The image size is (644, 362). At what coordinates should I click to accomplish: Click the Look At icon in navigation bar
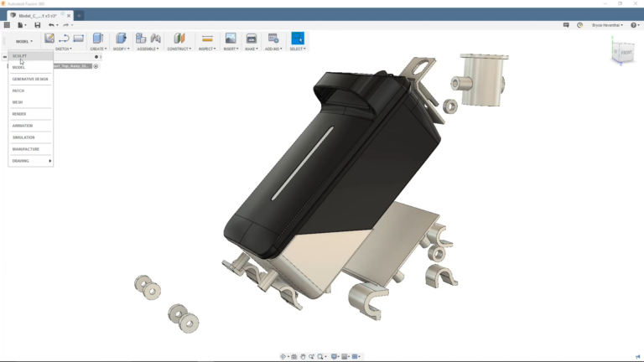294,357
